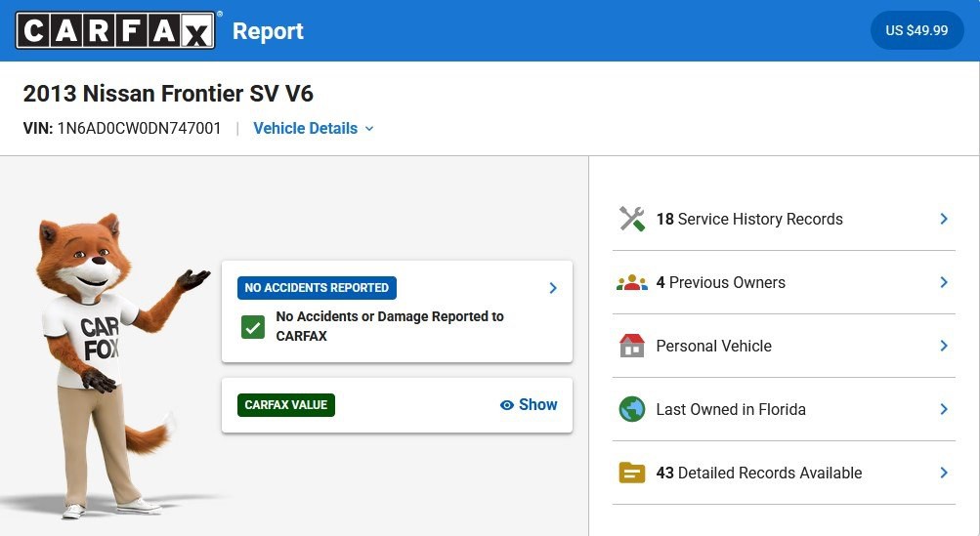Open chevron for Last Owned in Florida
Viewport: 980px width, 536px height.
[944, 409]
